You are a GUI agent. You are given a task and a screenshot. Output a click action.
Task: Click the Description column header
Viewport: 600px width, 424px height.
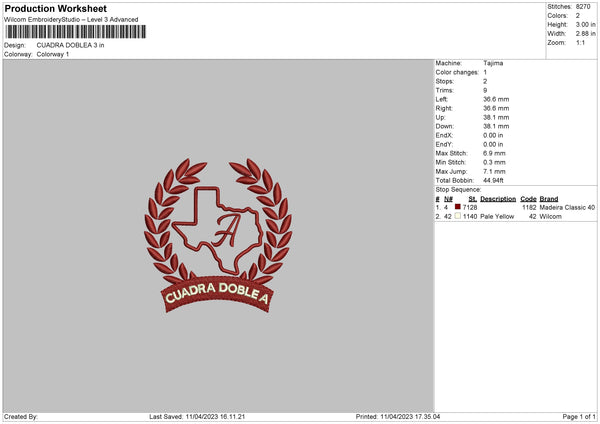(x=498, y=199)
